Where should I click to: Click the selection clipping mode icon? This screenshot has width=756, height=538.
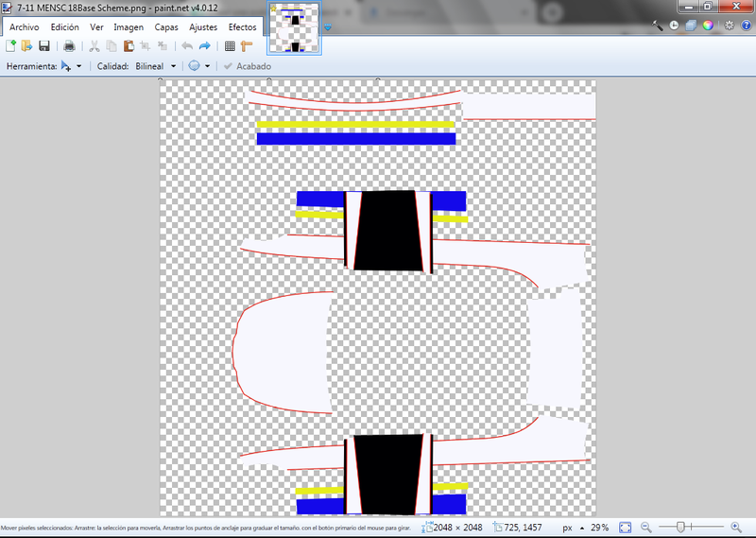coord(195,66)
